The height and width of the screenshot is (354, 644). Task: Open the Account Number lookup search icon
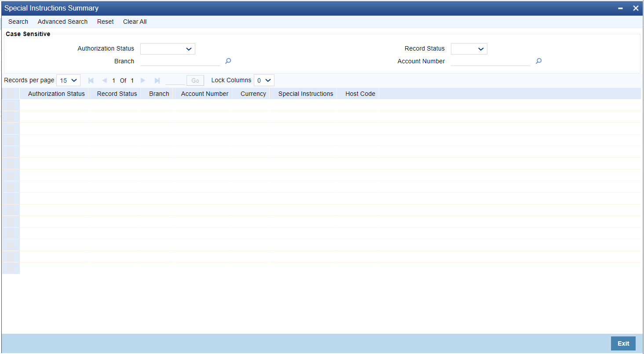coord(538,61)
